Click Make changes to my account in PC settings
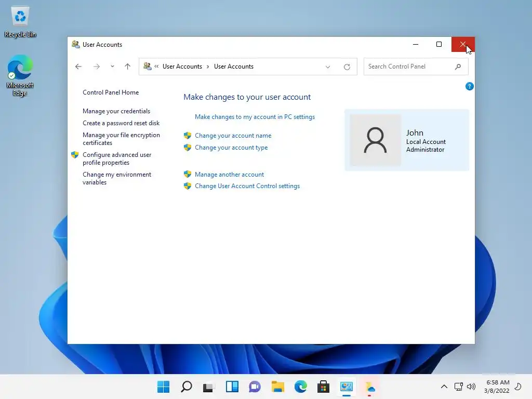Viewport: 532px width, 399px height. point(255,117)
